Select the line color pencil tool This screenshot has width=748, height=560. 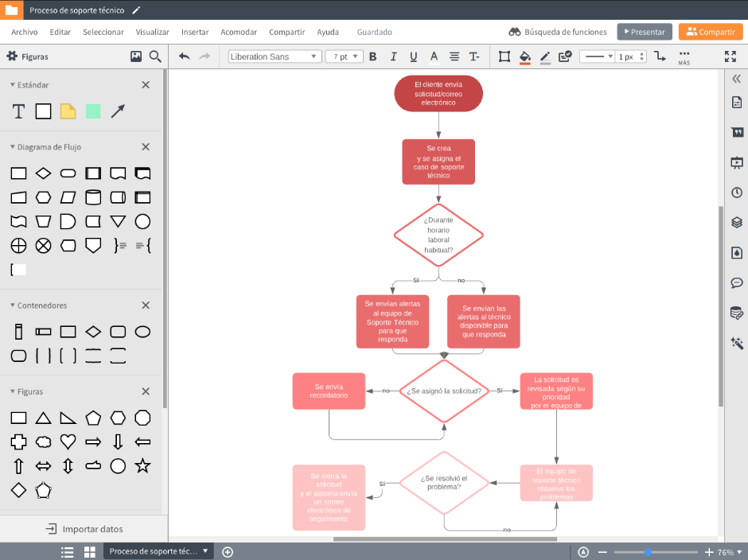(545, 56)
